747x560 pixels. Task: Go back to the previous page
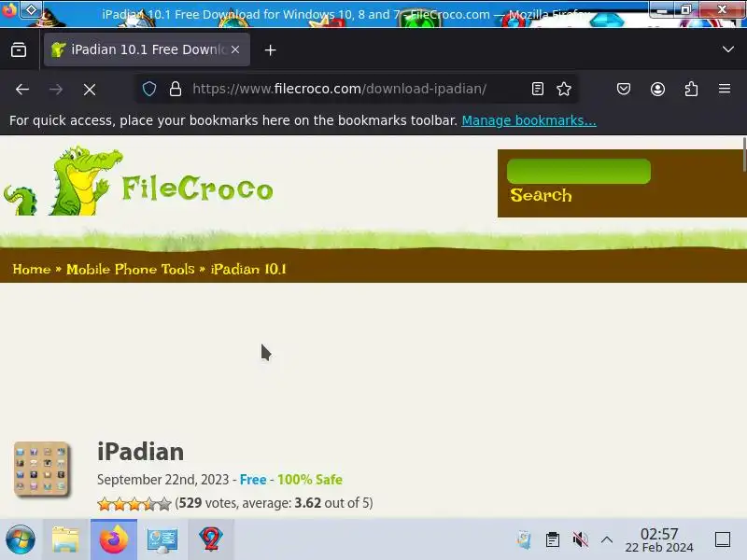click(x=22, y=89)
